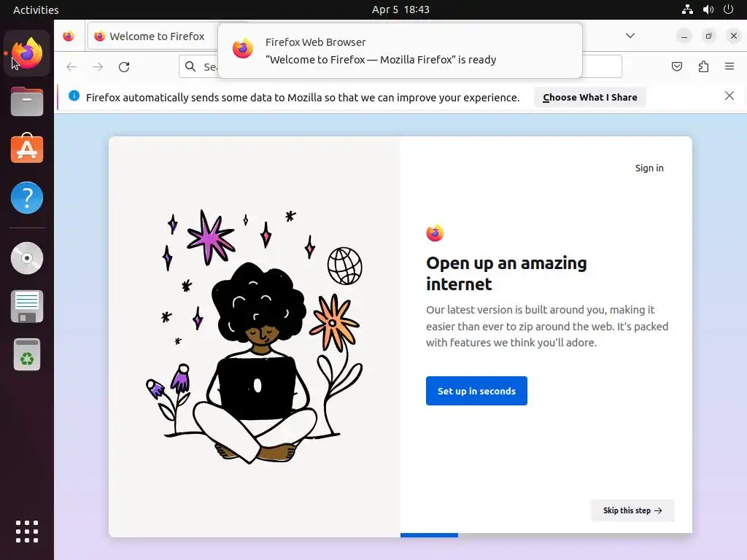The image size is (747, 560).
Task: Click Skip this step button
Action: 632,510
